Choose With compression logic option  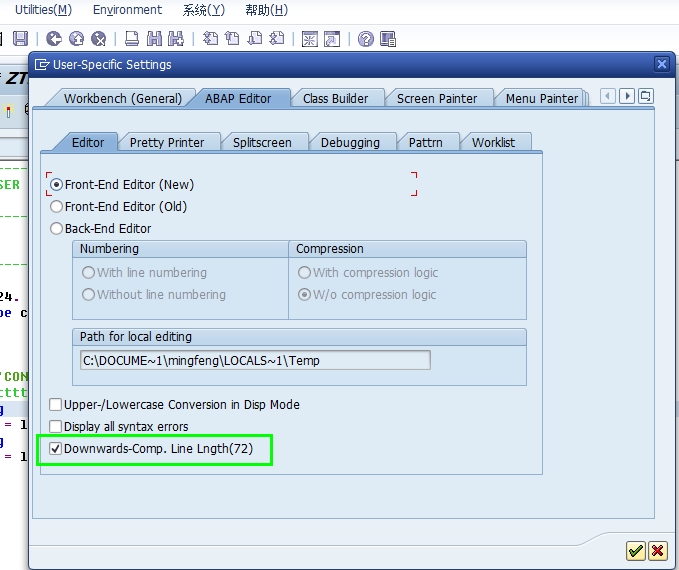coord(304,272)
